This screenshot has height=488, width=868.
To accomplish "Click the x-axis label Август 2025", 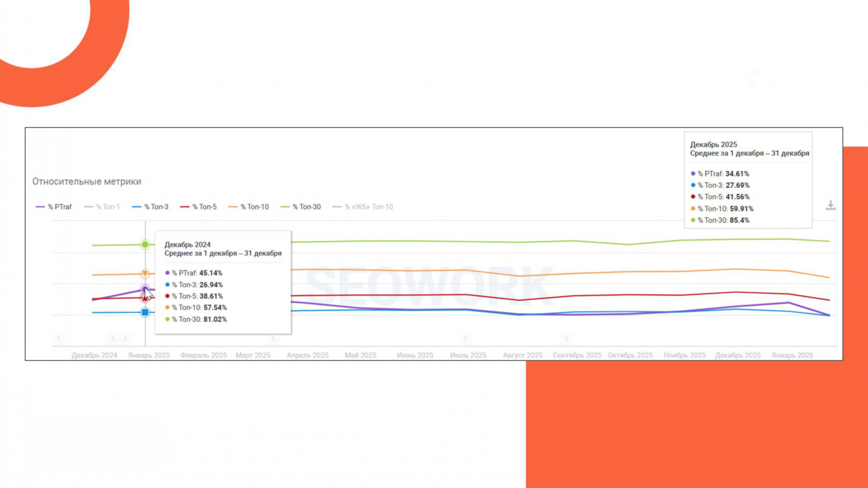I will pos(522,355).
